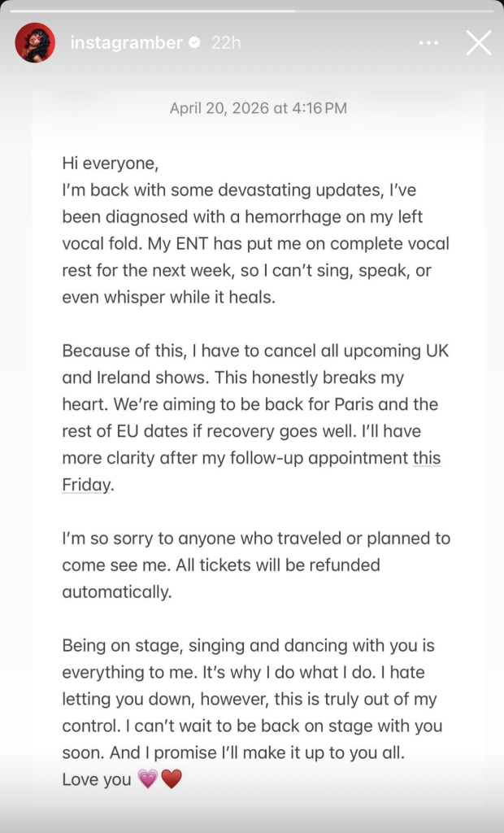Tap the verified badge beside instagramber
Screen dimensions: 504x833
195,42
